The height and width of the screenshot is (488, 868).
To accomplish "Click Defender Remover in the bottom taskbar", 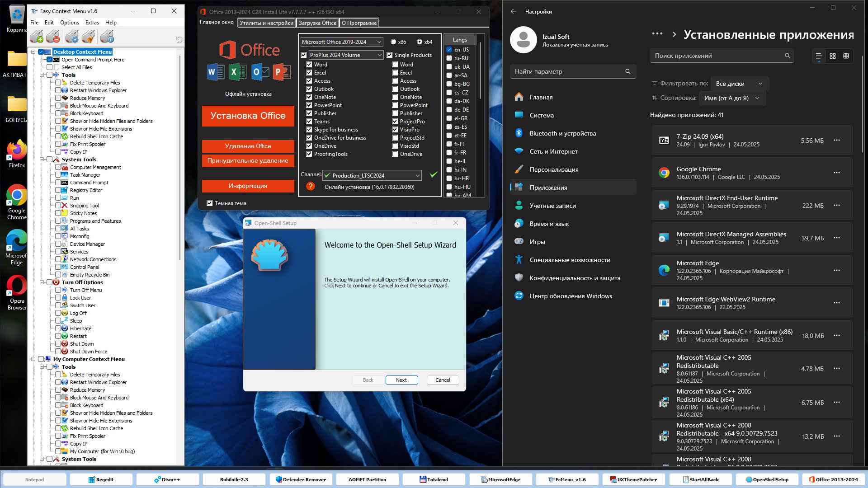I will coord(301,479).
